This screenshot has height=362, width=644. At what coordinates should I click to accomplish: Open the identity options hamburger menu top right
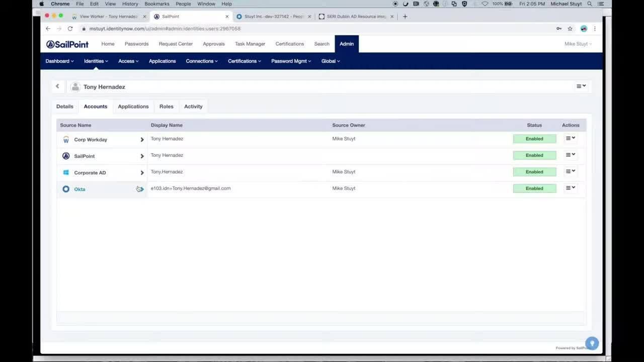(581, 86)
